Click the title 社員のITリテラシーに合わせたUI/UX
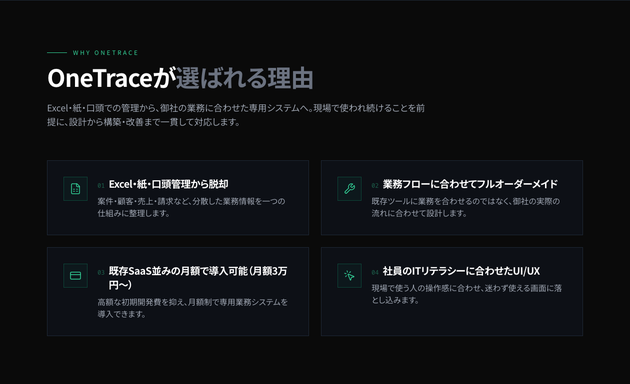 click(461, 271)
